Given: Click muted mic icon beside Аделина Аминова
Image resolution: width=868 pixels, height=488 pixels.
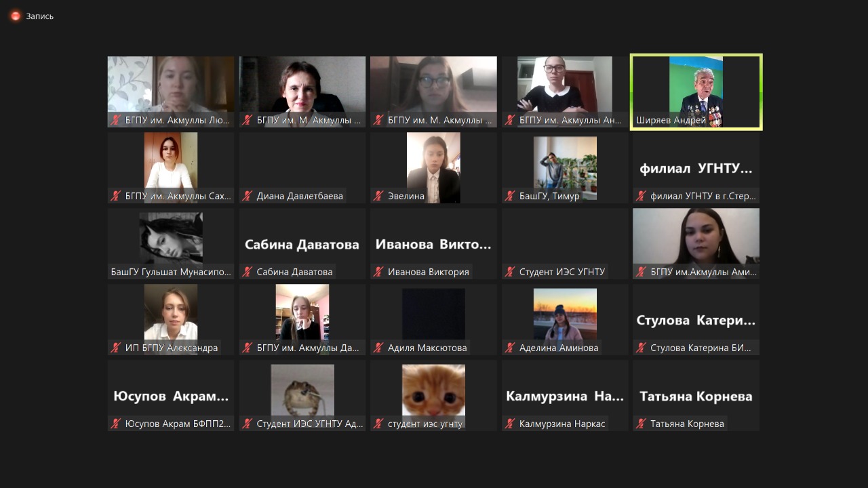Looking at the screenshot, I should point(510,348).
